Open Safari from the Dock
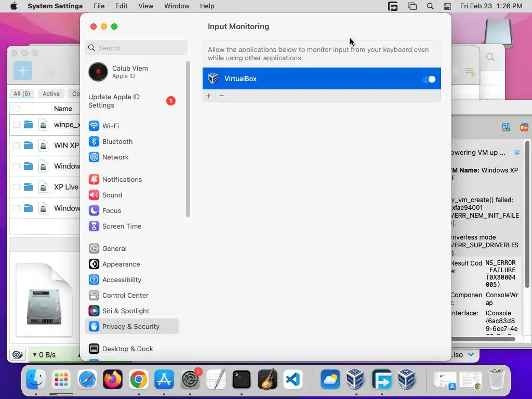 click(87, 379)
